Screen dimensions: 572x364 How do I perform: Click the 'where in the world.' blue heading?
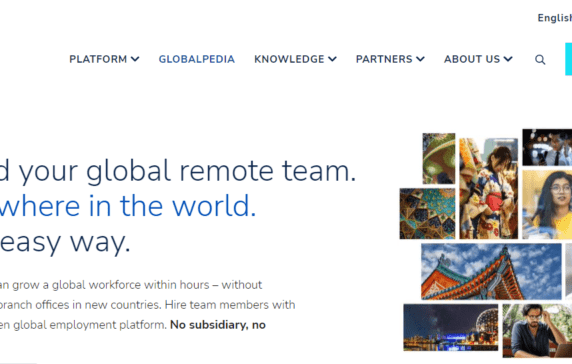tap(128, 206)
